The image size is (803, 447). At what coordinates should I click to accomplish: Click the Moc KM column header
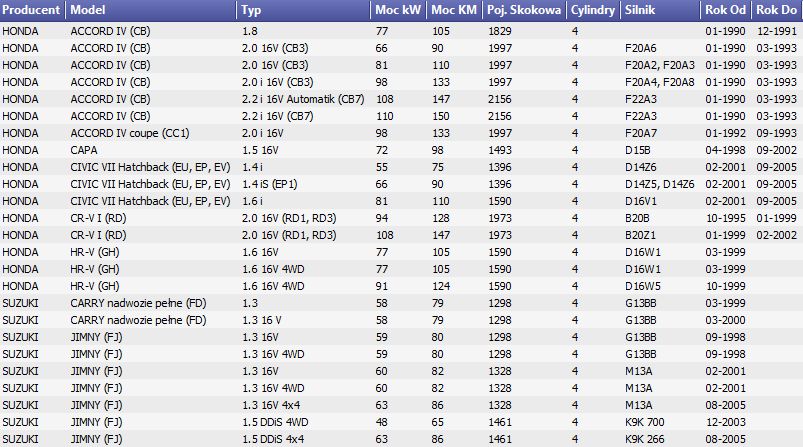454,10
